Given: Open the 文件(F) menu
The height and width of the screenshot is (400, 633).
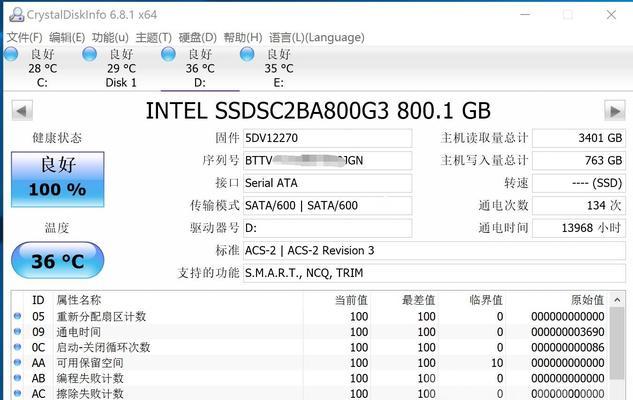Looking at the screenshot, I should click(24, 38).
